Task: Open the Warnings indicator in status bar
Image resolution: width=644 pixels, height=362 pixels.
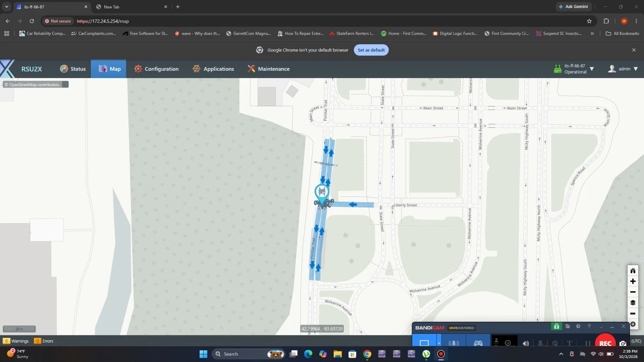Action: pos(16,341)
